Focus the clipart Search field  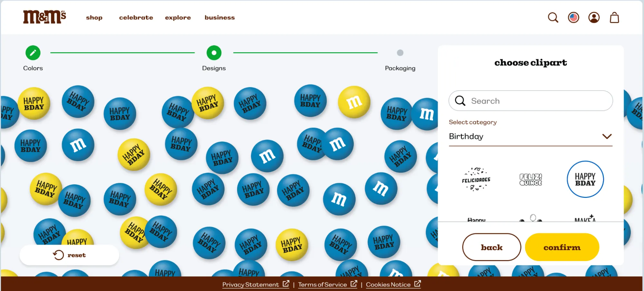531,101
